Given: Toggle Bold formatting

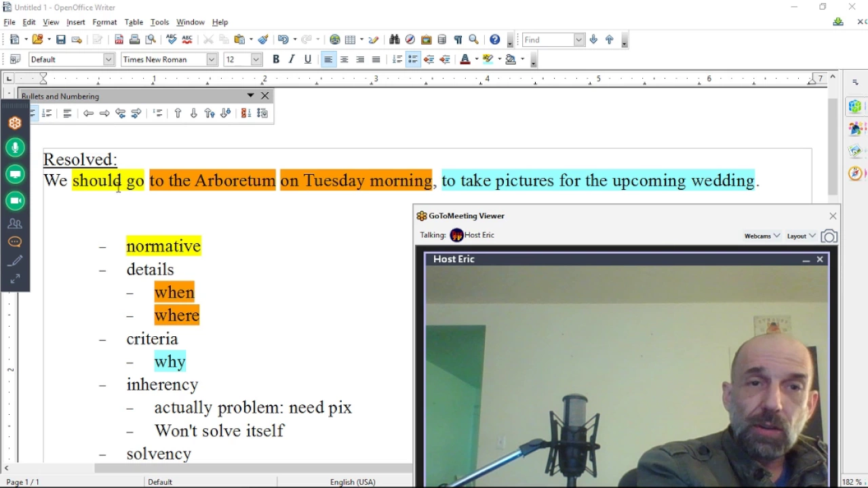Looking at the screenshot, I should click(276, 60).
